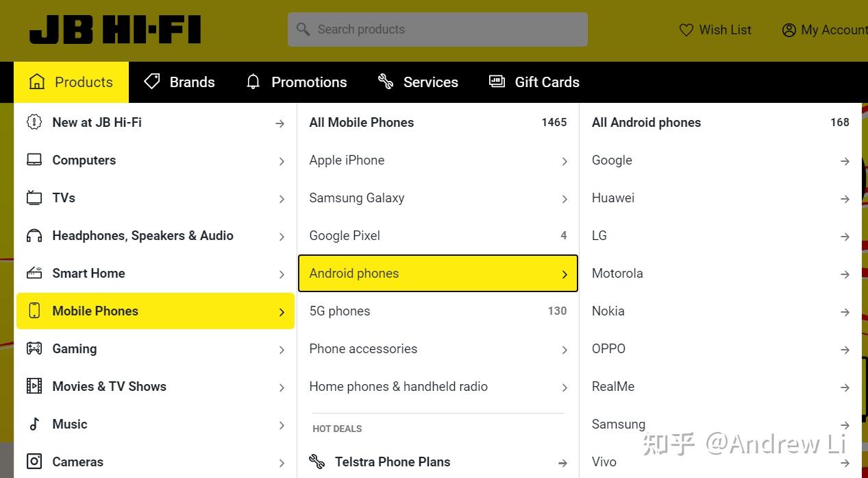The image size is (868, 478).
Task: Select the Cameras category
Action: (156, 462)
